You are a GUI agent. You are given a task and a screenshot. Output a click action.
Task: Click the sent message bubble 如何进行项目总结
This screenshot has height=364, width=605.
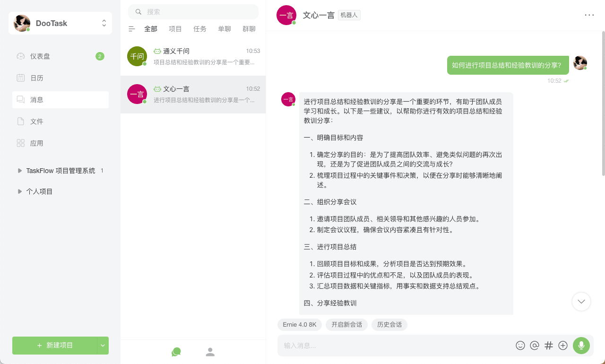click(508, 65)
